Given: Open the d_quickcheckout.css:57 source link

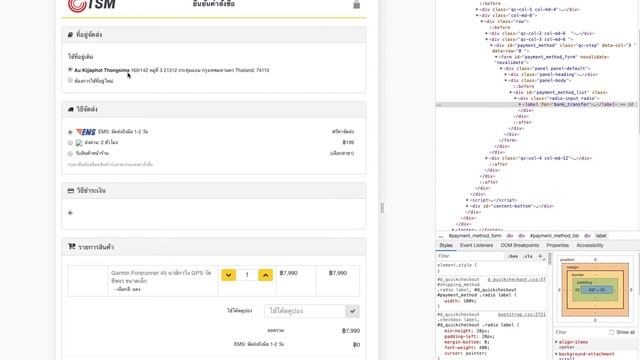Looking at the screenshot, I should 517,280.
